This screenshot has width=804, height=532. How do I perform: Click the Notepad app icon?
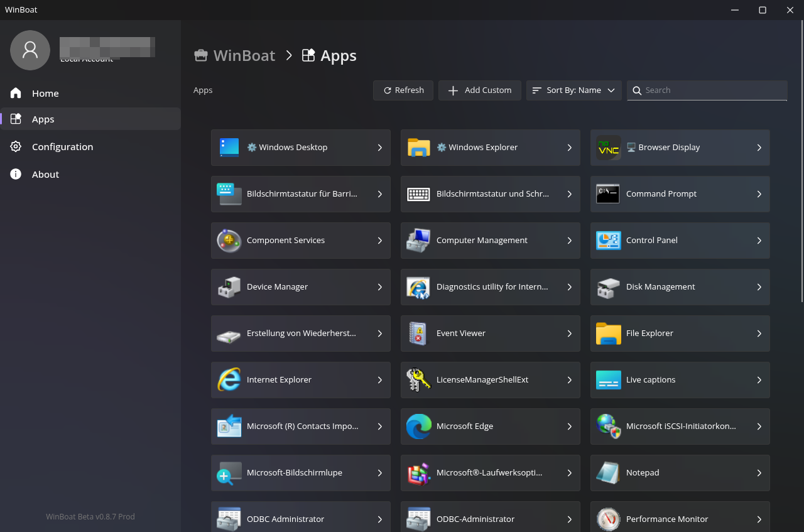click(x=608, y=473)
